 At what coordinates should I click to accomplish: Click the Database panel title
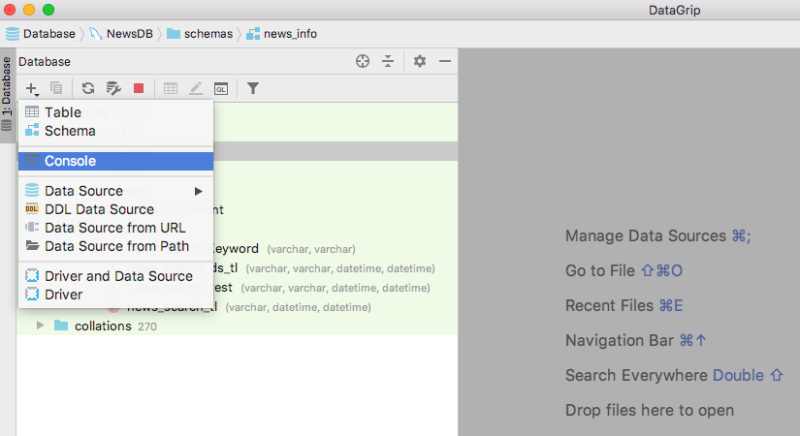(44, 62)
